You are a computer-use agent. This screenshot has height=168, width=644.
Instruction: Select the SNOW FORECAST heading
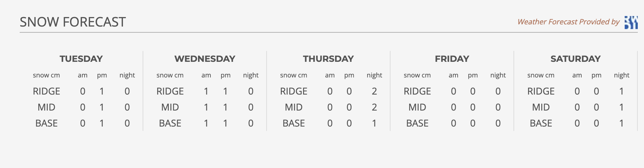pyautogui.click(x=73, y=22)
